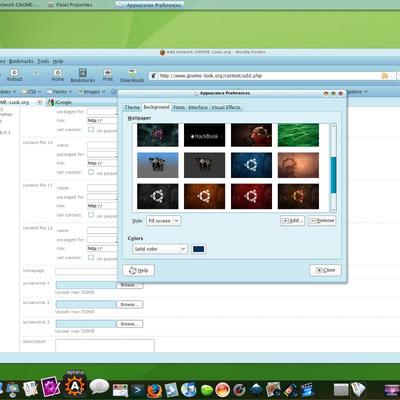Open the Firefox Bookmarks menu

tap(21, 61)
